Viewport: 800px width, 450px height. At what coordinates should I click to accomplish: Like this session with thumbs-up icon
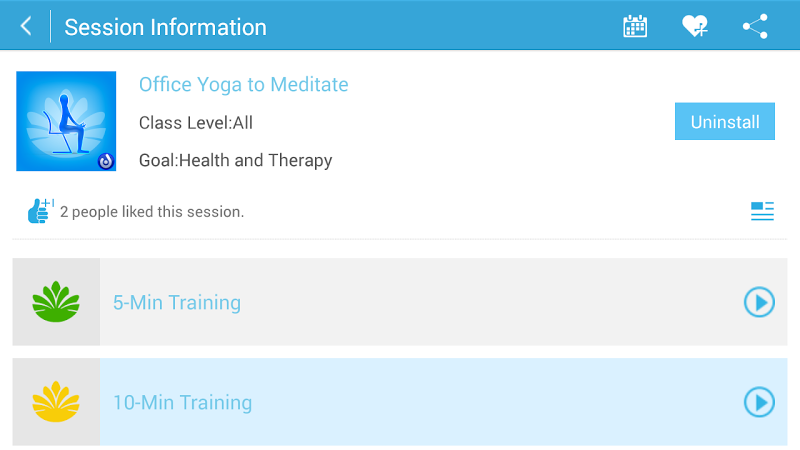click(x=39, y=211)
